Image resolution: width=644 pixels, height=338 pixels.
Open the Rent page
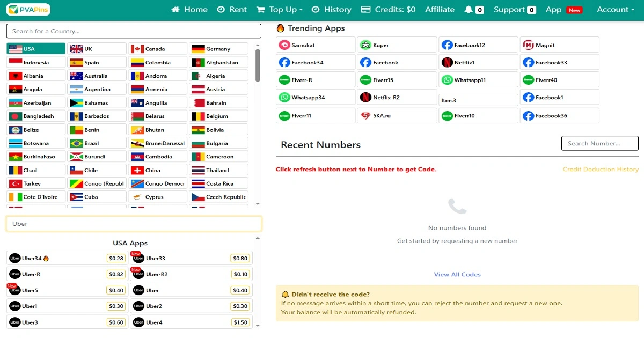[232, 10]
